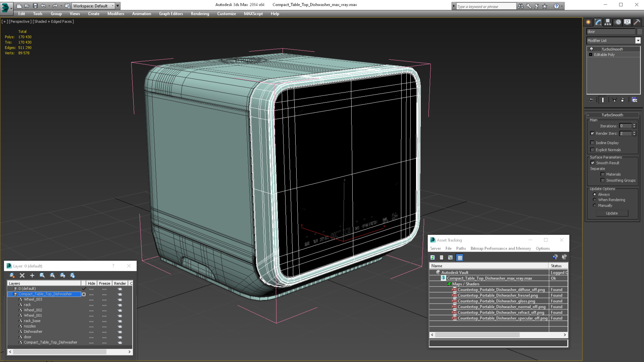Viewport: 644px width, 362px height.
Task: Enable the Isoline Display checkbox
Action: tap(592, 143)
